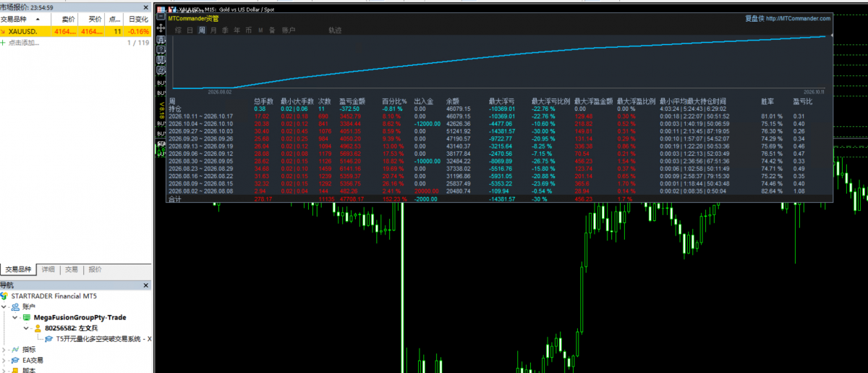Screen dimensions: 868x373
Task: Click the 持仓 positions row label
Action: [x=174, y=109]
